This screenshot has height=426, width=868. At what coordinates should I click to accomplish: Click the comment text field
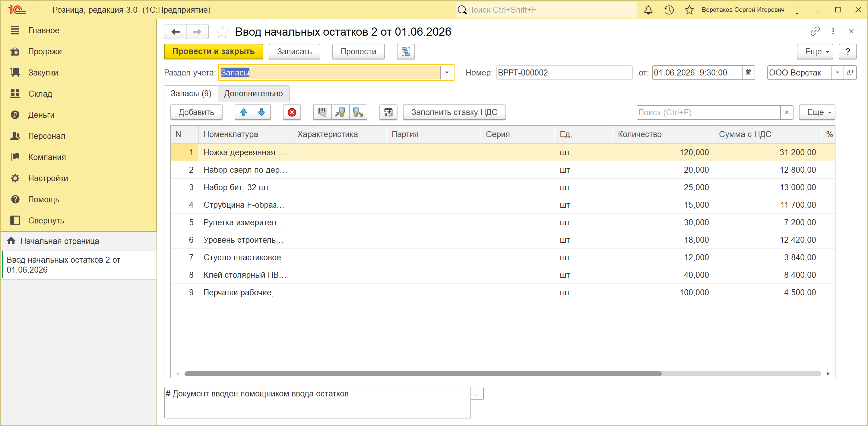(x=317, y=402)
